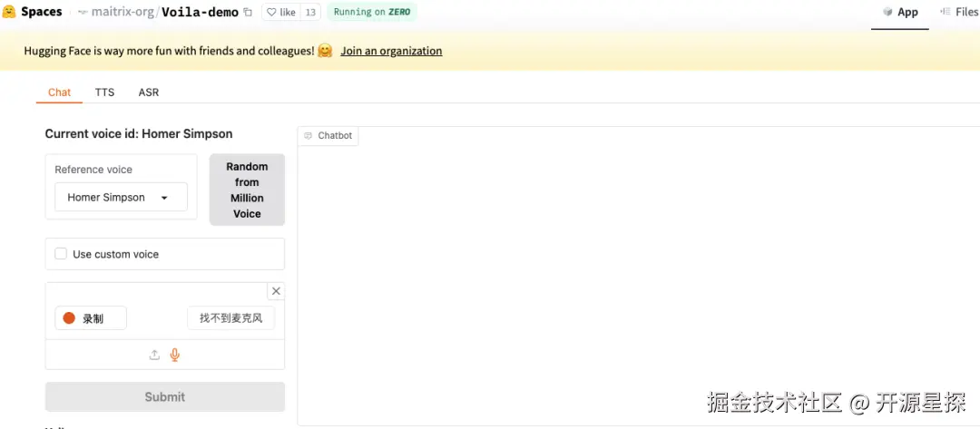Copy the Voila-demo space name icon
Screen dimensions: 980x429
[x=248, y=12]
